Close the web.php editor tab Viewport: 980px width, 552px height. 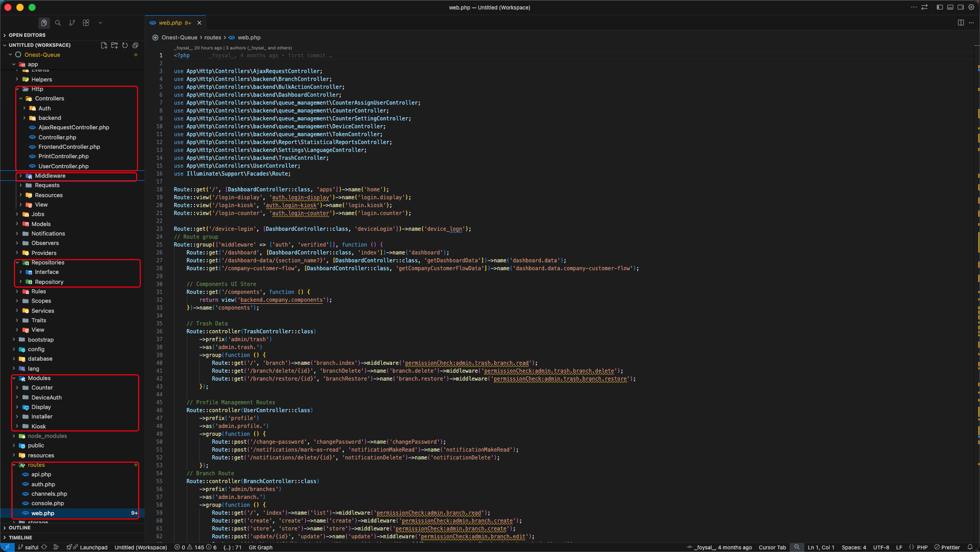pos(199,23)
